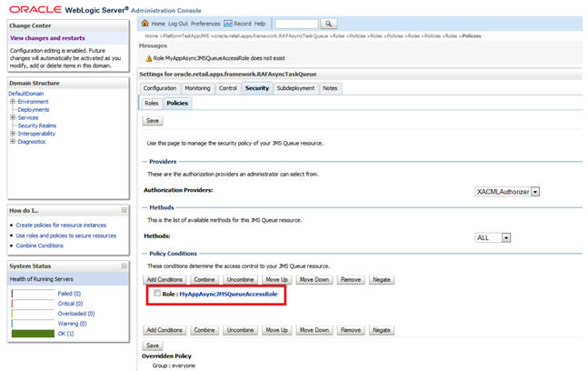
Task: Click the OK (1) server status link
Action: point(66,334)
